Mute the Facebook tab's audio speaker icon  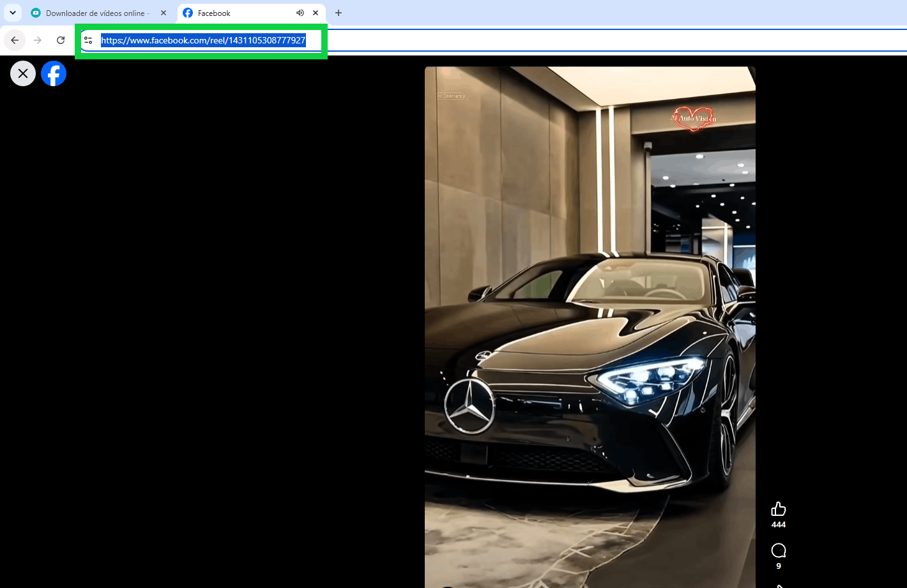[300, 13]
